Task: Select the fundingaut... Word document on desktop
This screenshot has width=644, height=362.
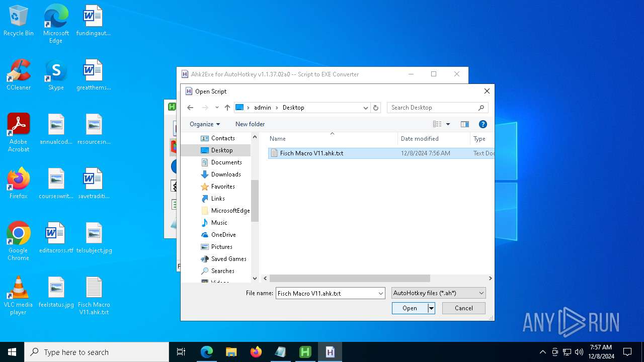Action: [93, 21]
